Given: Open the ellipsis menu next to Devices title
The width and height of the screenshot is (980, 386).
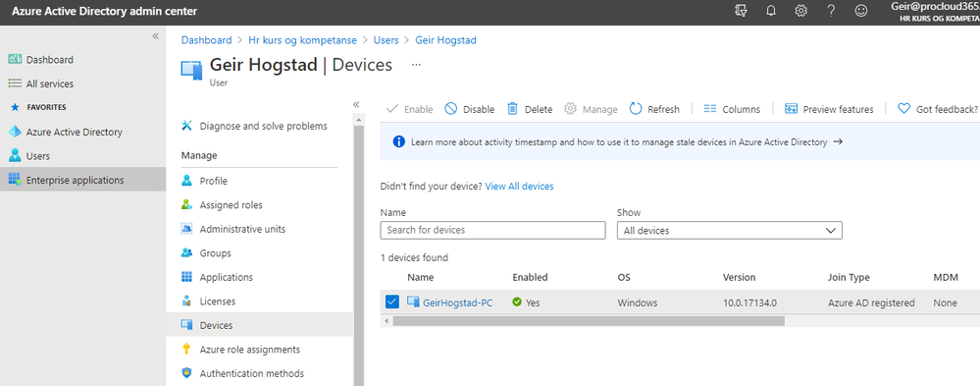Looking at the screenshot, I should pyautogui.click(x=416, y=65).
